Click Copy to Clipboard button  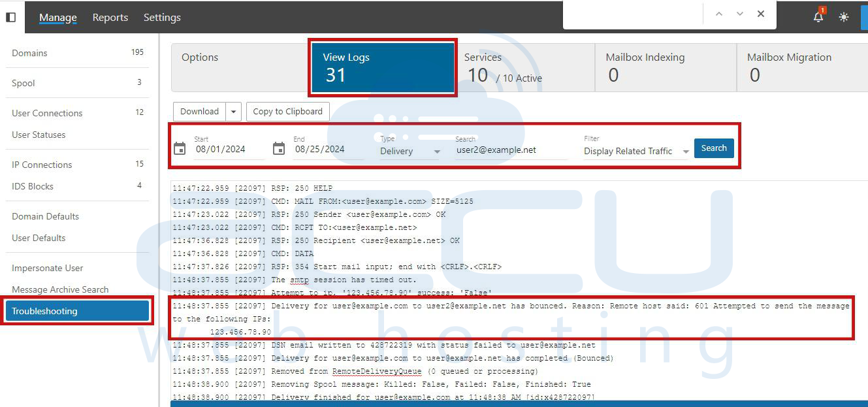tap(287, 112)
